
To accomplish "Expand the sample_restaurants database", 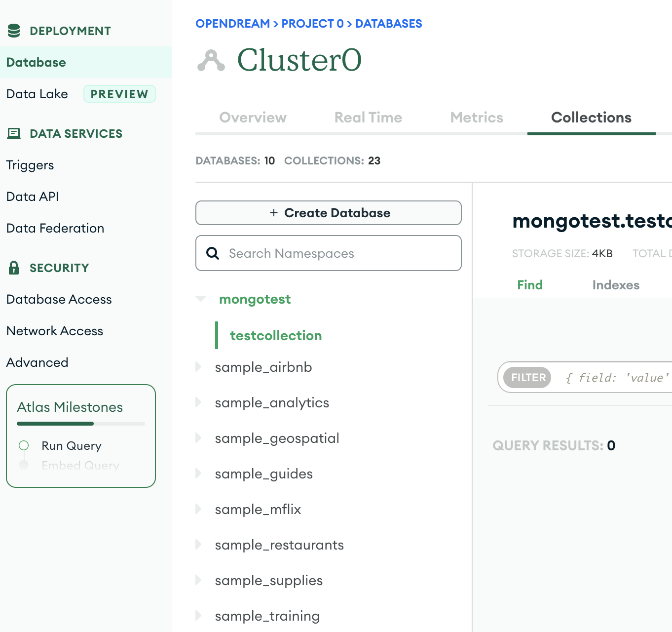I will pyautogui.click(x=198, y=545).
